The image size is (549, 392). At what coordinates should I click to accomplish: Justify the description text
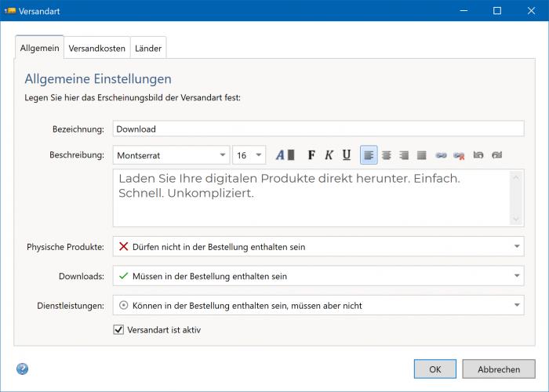[422, 155]
